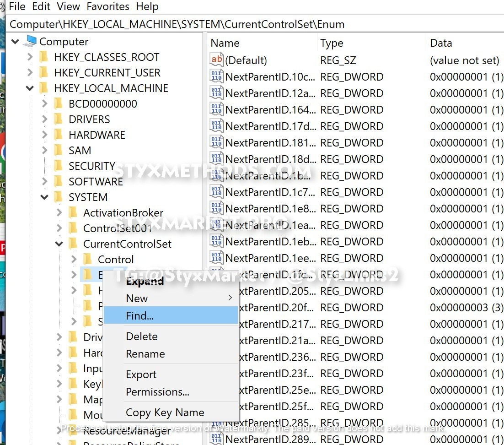Viewport: 504px width, 445px height.
Task: Expand the BCD00000000 key
Action: [x=45, y=103]
